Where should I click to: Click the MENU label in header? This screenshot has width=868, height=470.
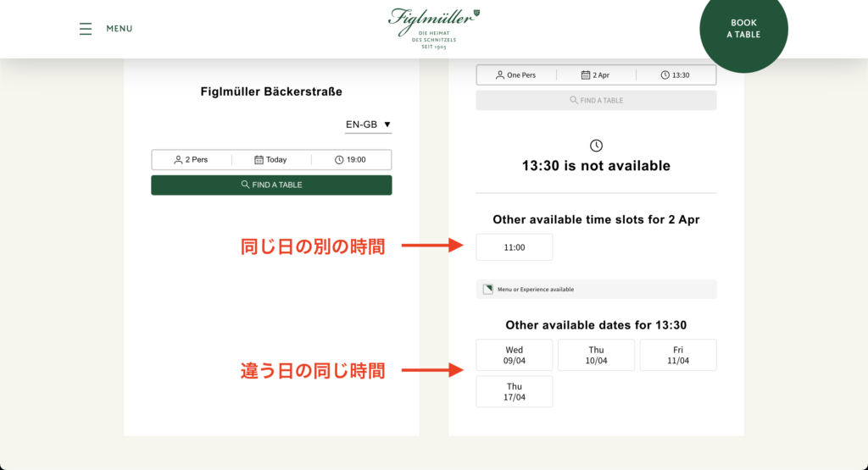(x=120, y=29)
